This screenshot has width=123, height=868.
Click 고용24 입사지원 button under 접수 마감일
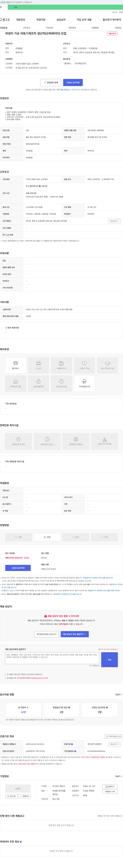coord(18,568)
